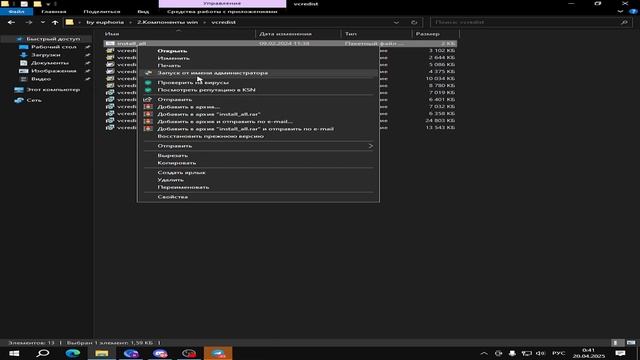Switch to large icons view in status bar
640x360 pixels.
click(x=631, y=343)
